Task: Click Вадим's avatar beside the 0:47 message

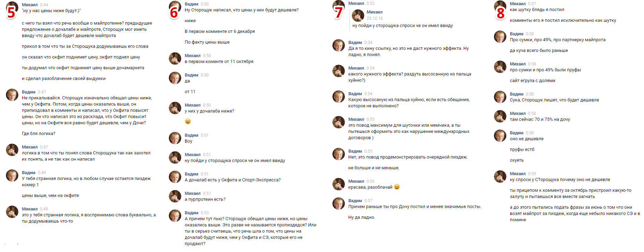Action: click(12, 95)
